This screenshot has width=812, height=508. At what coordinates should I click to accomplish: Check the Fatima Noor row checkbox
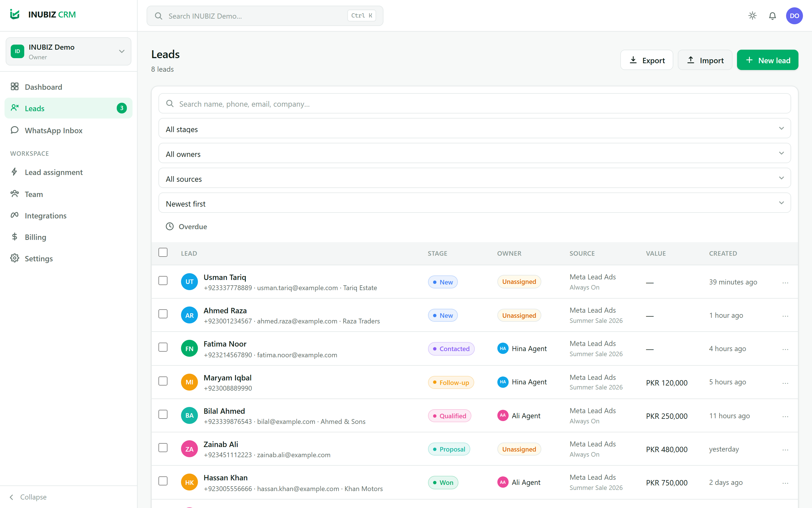point(163,347)
